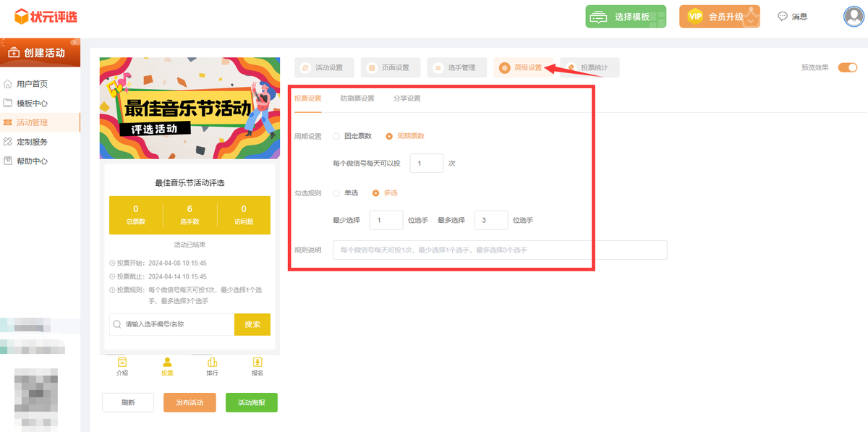Open 用户首页 from the sidebar
Image resolution: width=868 pixels, height=432 pixels.
(32, 84)
